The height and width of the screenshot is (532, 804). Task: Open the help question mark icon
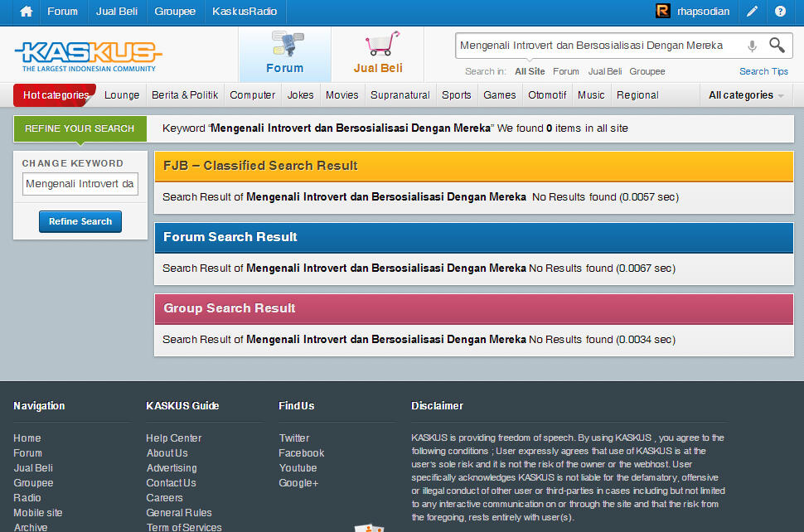(780, 12)
